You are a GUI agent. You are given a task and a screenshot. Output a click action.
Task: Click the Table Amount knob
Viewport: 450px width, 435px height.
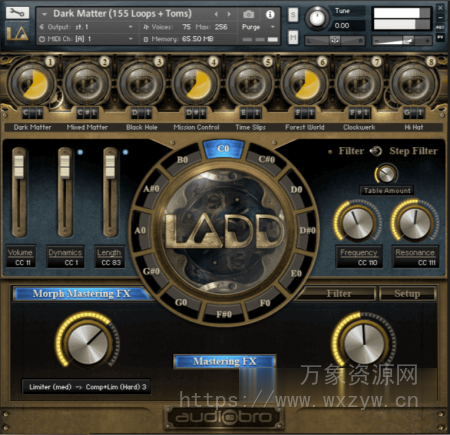[x=386, y=174]
